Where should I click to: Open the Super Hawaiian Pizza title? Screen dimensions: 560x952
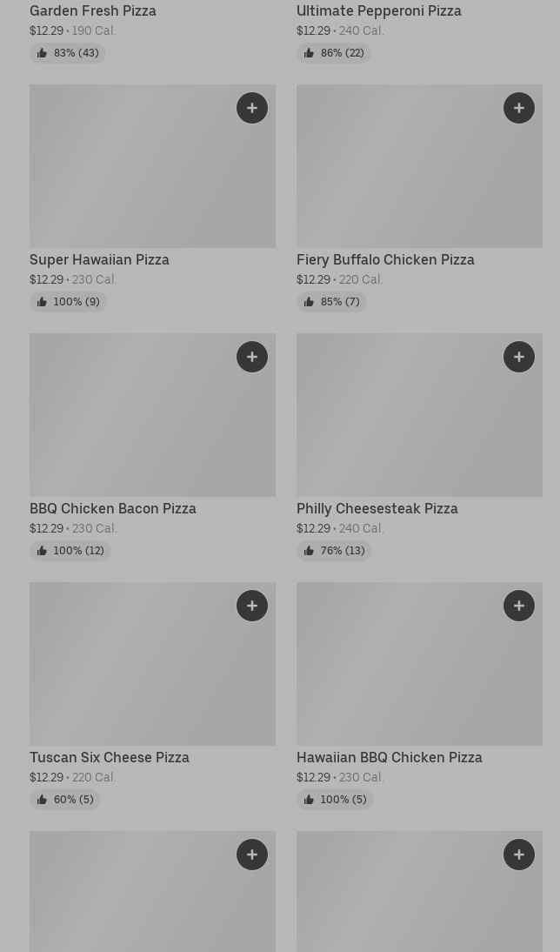tap(99, 259)
